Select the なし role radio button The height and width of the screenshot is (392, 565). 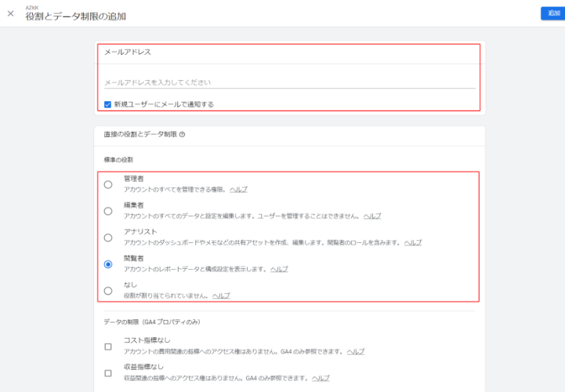[108, 291]
